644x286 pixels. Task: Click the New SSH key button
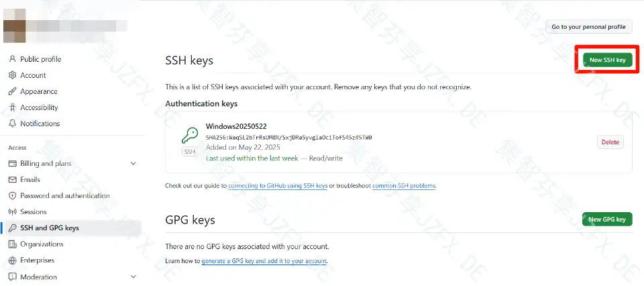pos(608,60)
